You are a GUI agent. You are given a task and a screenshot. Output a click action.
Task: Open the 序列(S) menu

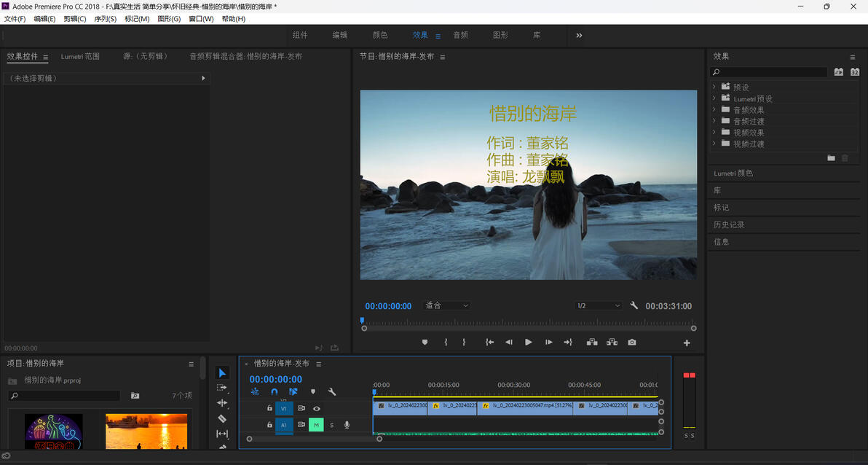pyautogui.click(x=105, y=19)
